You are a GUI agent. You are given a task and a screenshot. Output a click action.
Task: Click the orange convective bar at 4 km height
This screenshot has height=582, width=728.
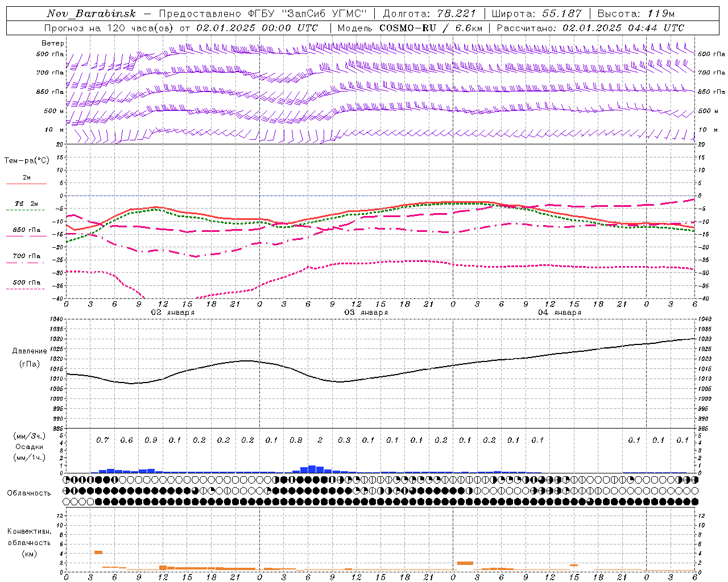click(98, 552)
